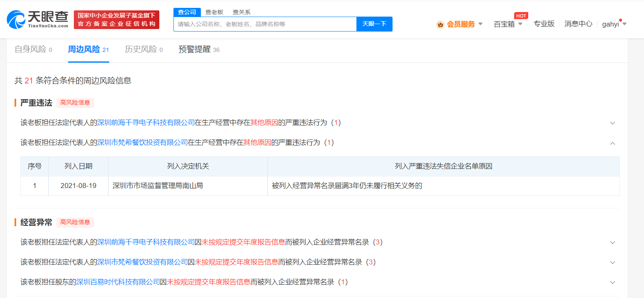
Task: Open the 深圳百易时代科技有限公司 company link
Action: click(118, 282)
